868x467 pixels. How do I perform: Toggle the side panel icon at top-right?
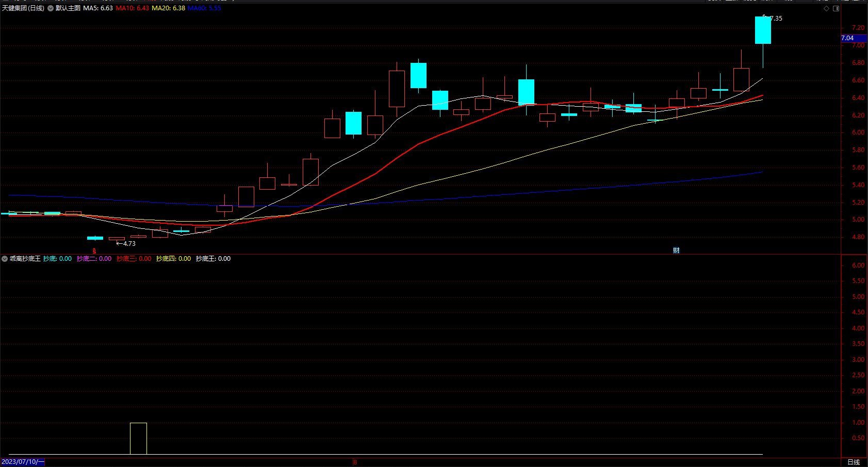(x=836, y=8)
